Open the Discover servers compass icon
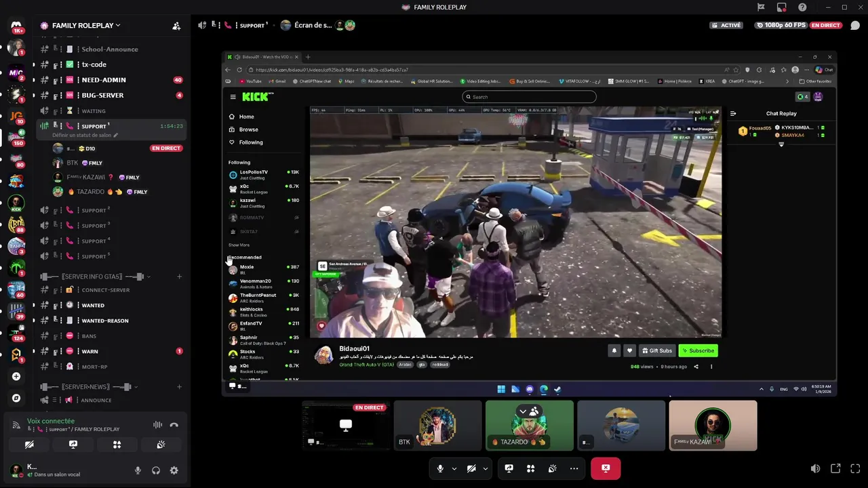 [16, 398]
